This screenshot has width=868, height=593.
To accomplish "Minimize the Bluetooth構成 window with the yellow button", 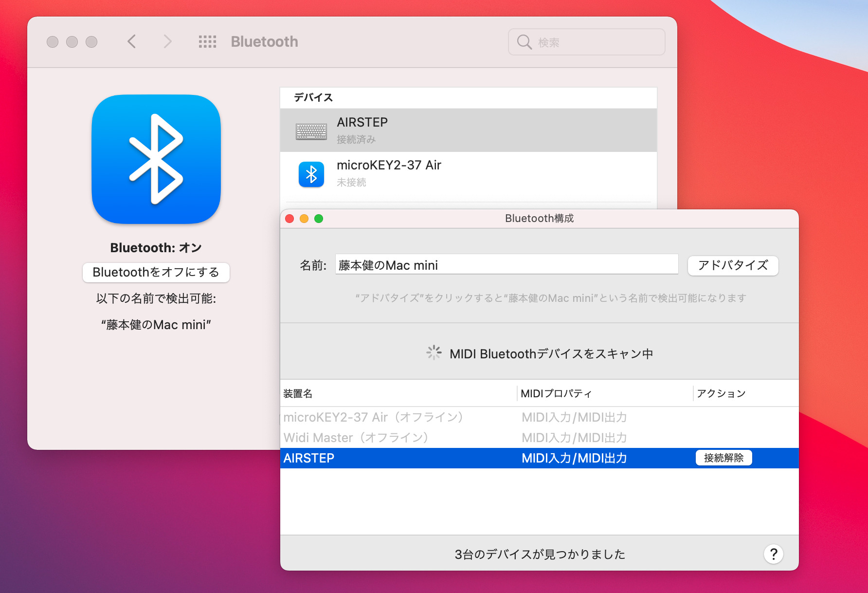I will [x=304, y=219].
